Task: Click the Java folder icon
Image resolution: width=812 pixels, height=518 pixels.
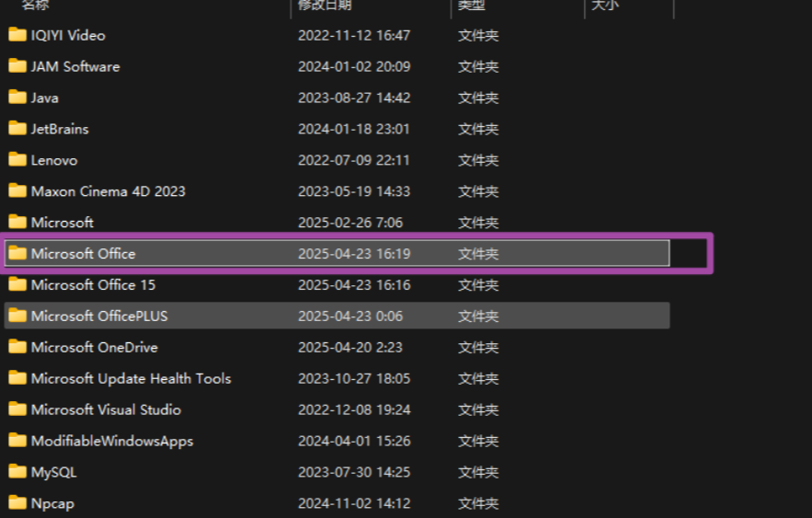Action: (x=17, y=97)
